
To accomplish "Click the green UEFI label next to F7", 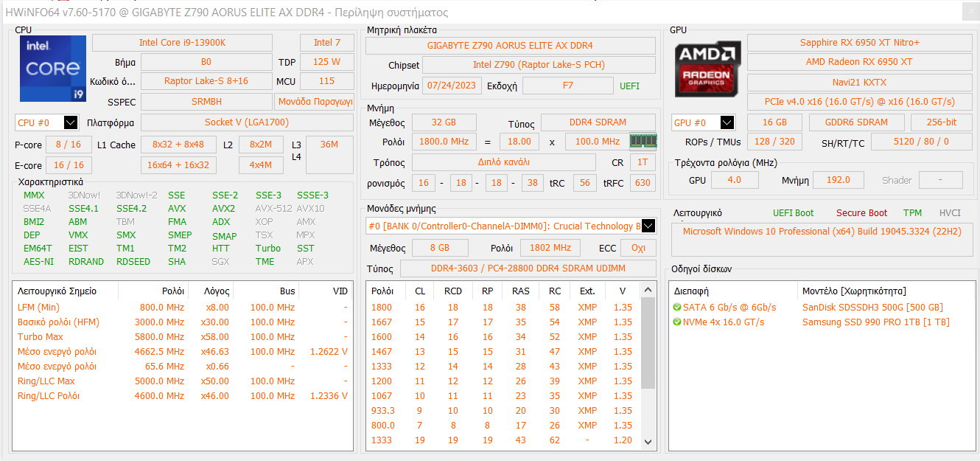I will pos(630,86).
